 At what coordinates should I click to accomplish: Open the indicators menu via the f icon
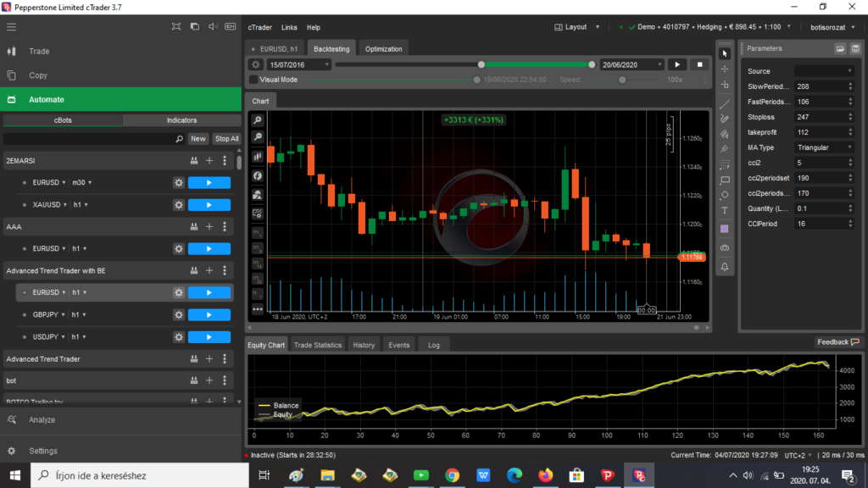coord(257,175)
